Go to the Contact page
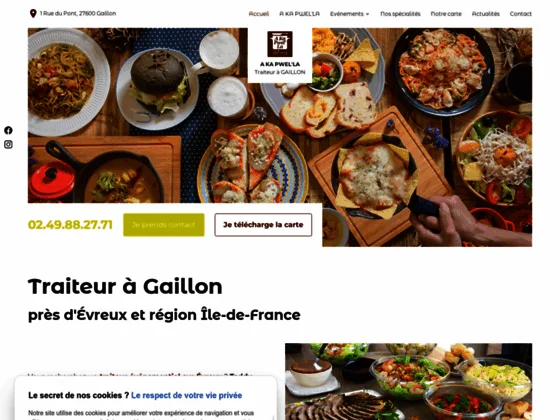Screen dimensions: 560x420 click(x=520, y=14)
